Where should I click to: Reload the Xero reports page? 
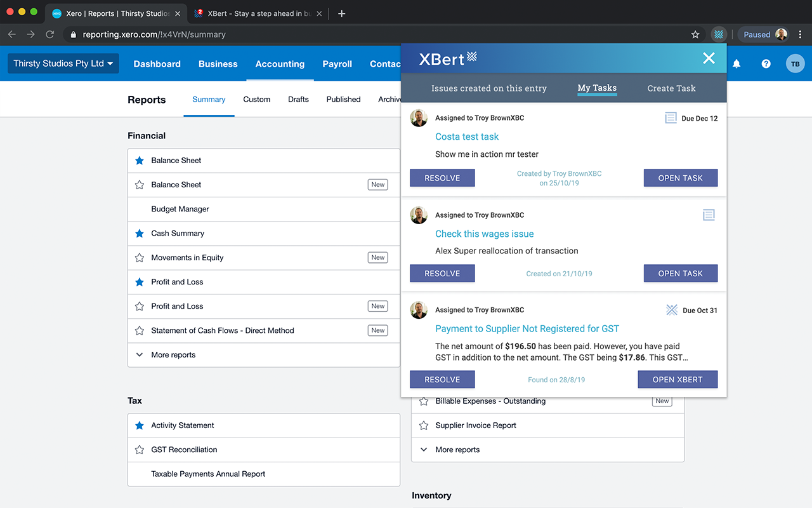pos(49,34)
